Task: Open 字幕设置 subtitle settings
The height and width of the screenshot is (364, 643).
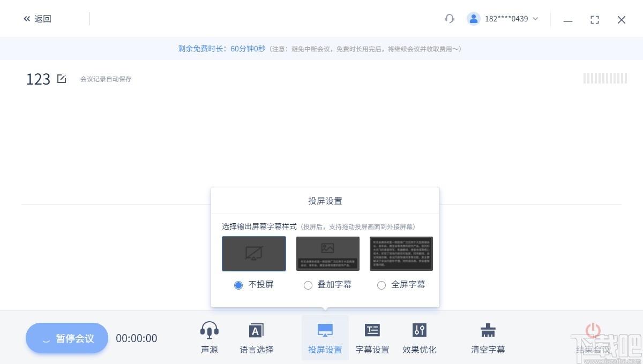Action: (372, 330)
